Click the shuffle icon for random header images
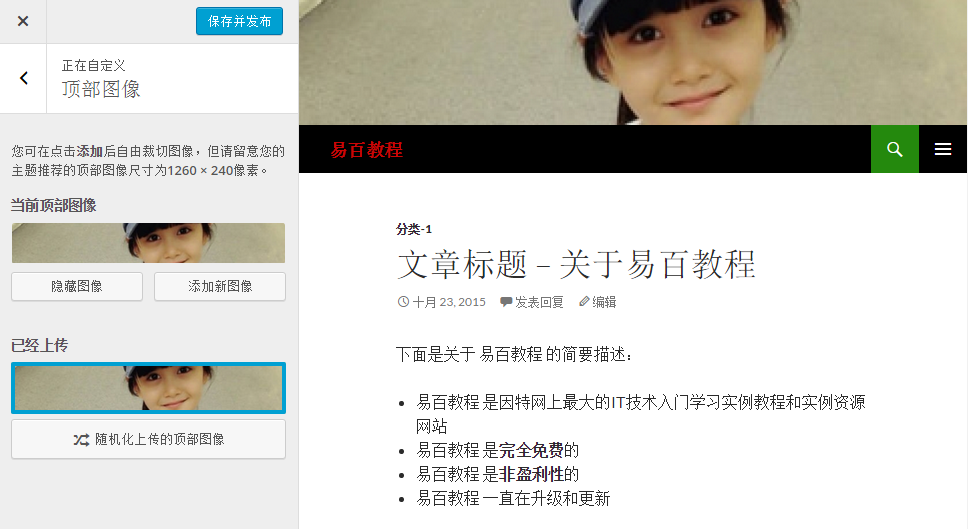968x529 pixels. coord(81,439)
